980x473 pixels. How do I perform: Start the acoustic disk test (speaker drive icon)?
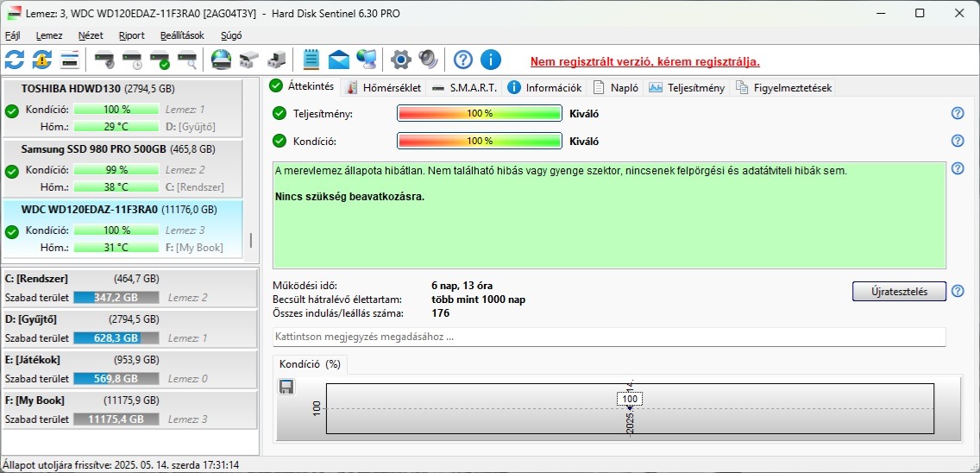pyautogui.click(x=104, y=60)
